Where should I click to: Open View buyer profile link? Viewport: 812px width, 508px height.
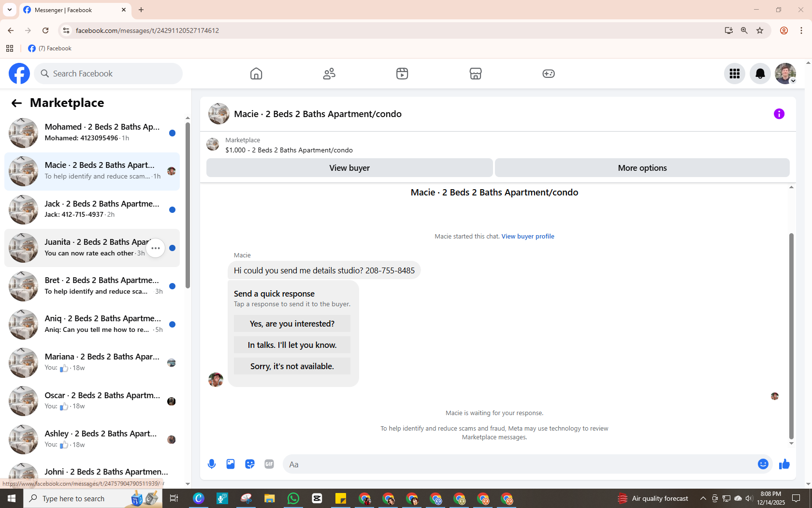(x=528, y=237)
